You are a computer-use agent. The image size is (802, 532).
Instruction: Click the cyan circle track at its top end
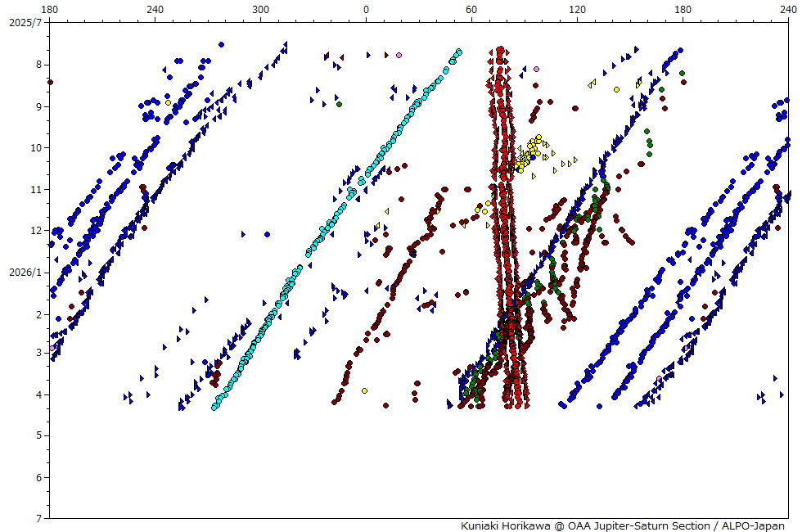458,52
